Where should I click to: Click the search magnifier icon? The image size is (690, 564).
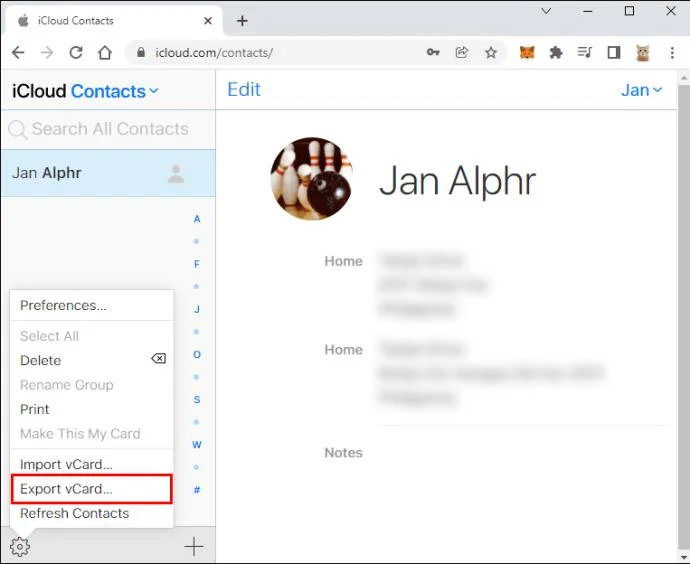click(18, 130)
